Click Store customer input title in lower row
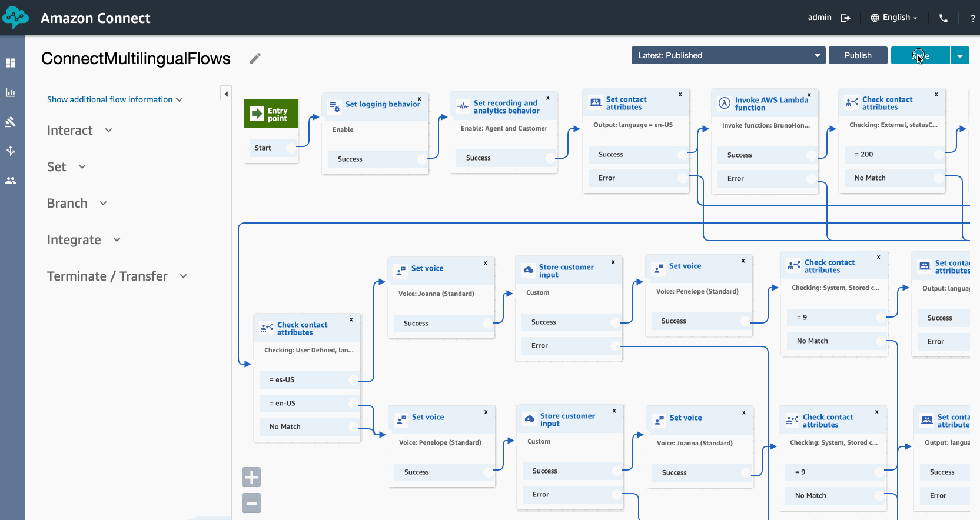 click(567, 420)
